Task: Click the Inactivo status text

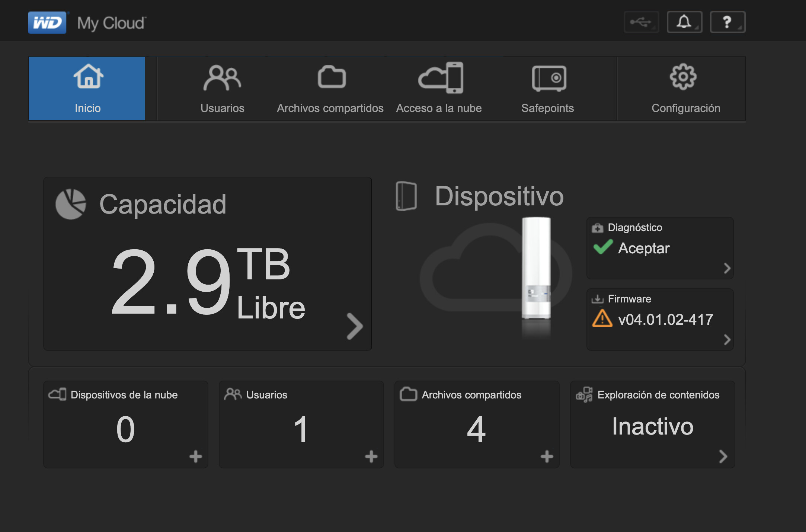Action: 653,426
